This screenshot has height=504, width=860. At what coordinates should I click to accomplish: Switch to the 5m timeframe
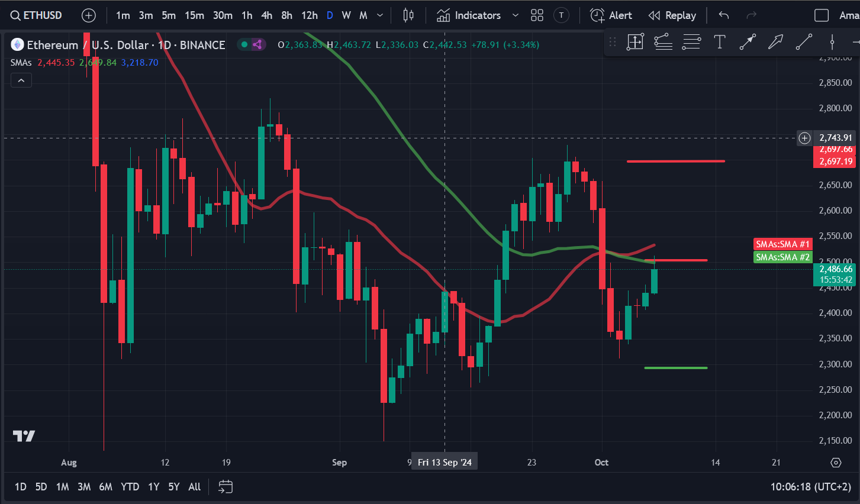click(x=169, y=15)
